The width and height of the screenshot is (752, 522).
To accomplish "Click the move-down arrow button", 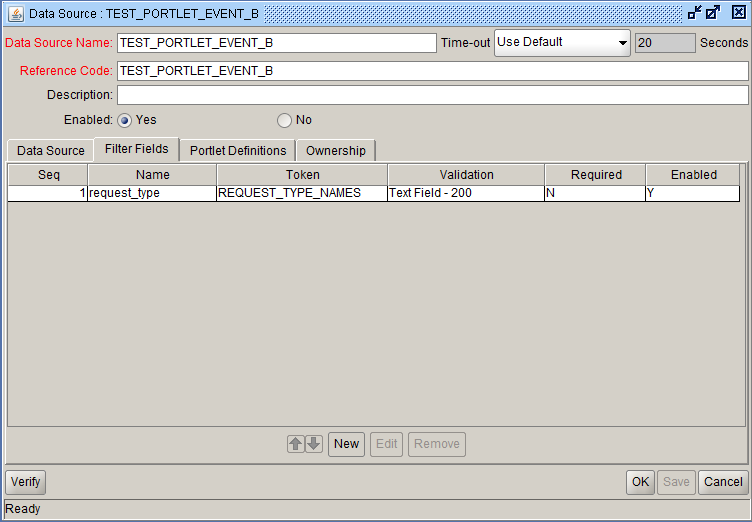I will point(314,444).
